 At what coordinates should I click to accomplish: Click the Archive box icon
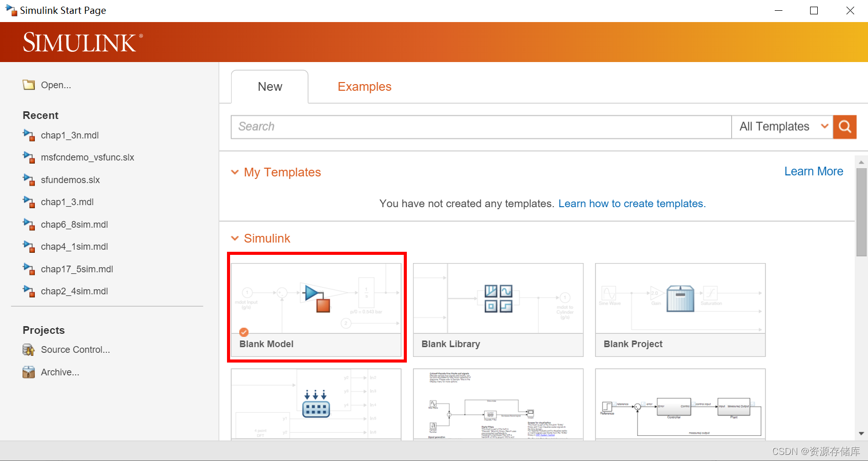click(29, 372)
